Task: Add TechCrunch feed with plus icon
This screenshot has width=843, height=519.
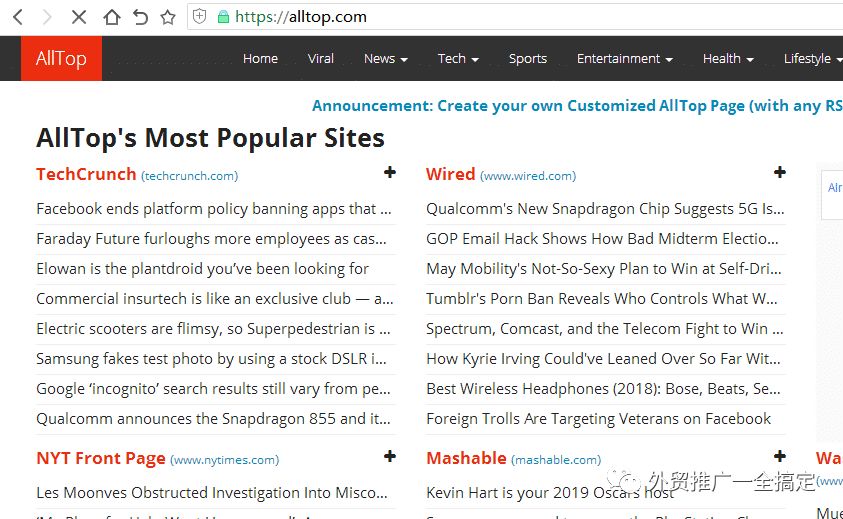Action: (390, 172)
